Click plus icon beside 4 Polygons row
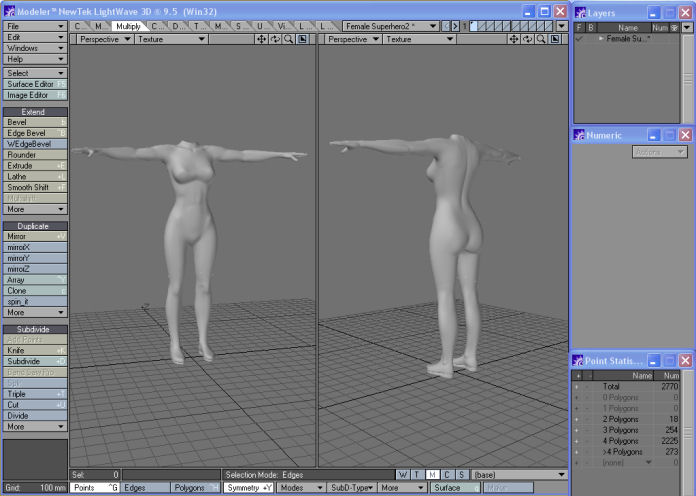This screenshot has width=696, height=496. tap(576, 440)
